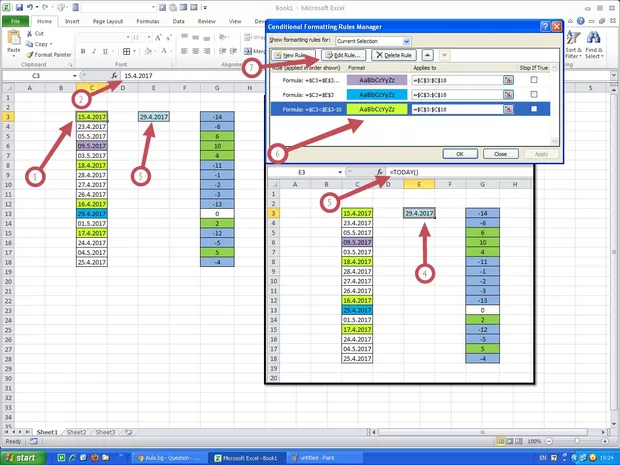Screen dimensions: 620x465
Task: Click the Windows start button
Action: [x=22, y=457]
